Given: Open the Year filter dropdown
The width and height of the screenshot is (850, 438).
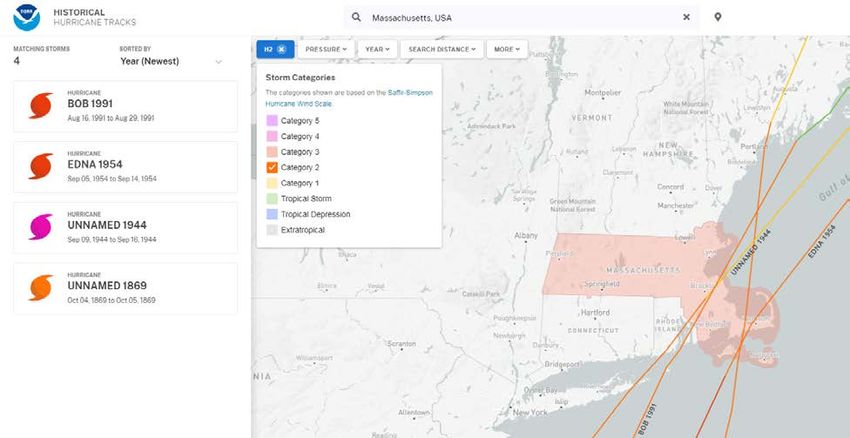Looking at the screenshot, I should point(377,49).
